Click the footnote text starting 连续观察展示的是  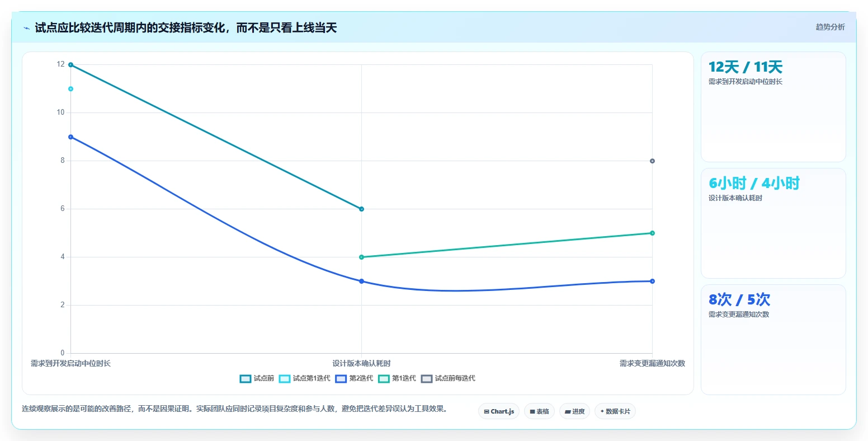pyautogui.click(x=234, y=409)
